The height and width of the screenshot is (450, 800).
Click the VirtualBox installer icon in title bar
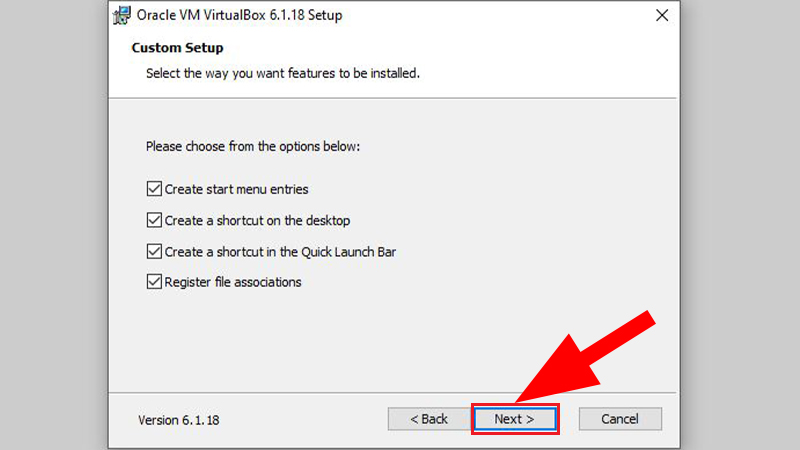point(122,15)
